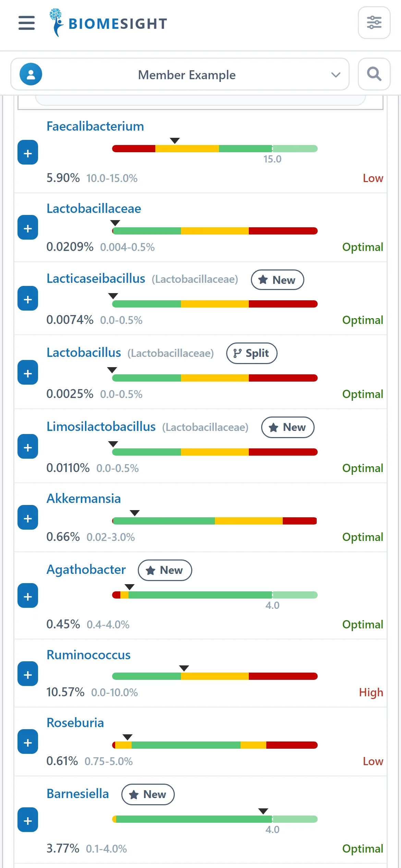The image size is (401, 868).
Task: Click the Ruminococcus range bar
Action: tap(215, 676)
